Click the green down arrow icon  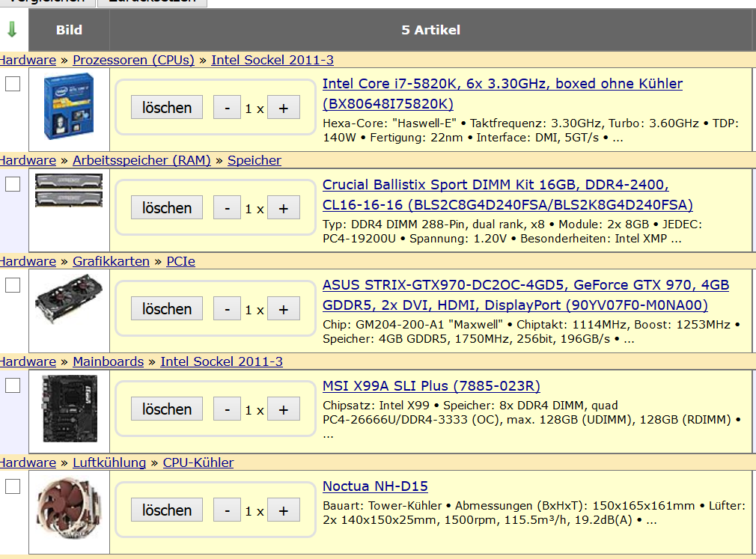12,29
